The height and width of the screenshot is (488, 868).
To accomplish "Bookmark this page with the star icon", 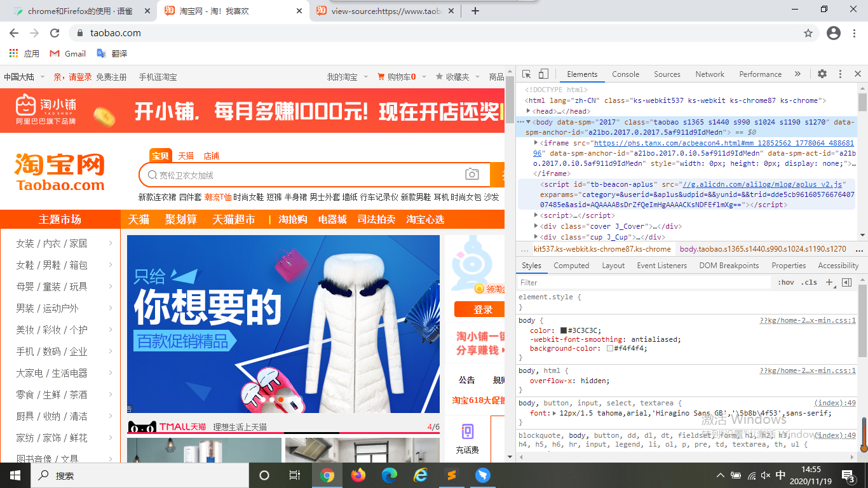I will [x=808, y=33].
